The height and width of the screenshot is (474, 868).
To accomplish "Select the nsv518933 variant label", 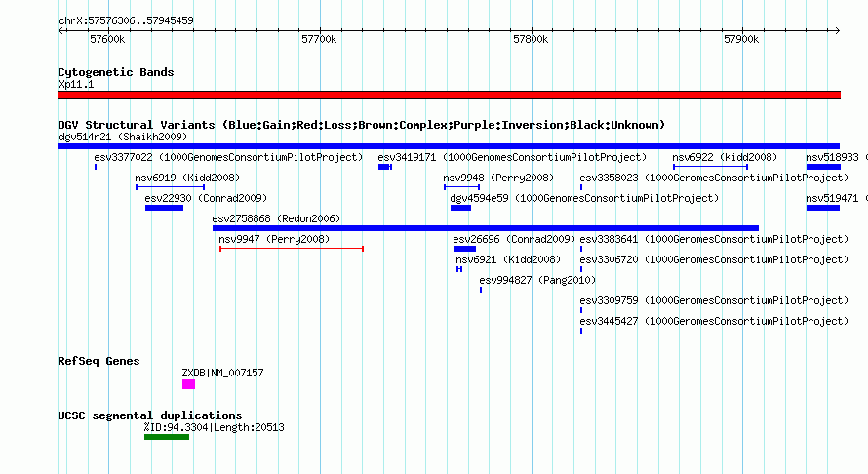I will coord(836,157).
